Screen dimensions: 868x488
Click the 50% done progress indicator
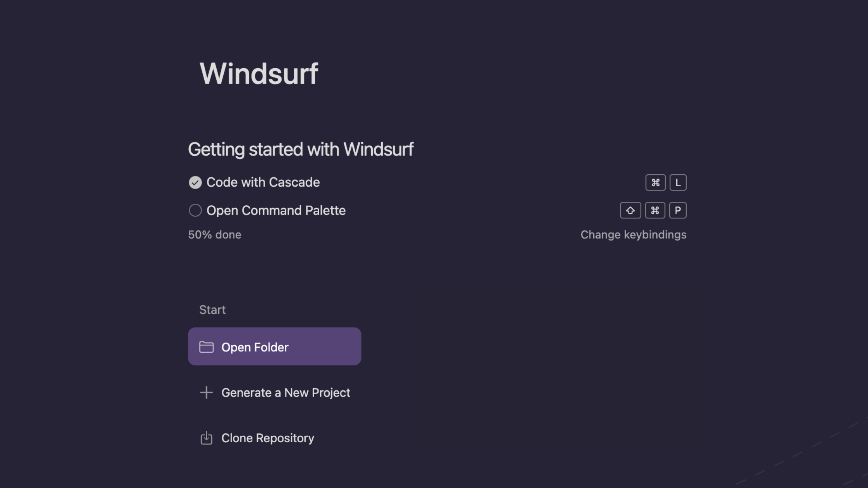point(214,234)
